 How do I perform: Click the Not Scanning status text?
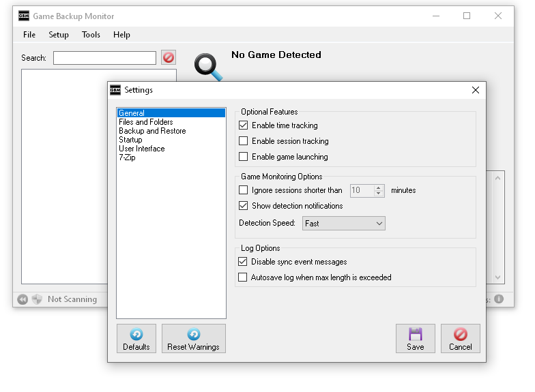click(72, 299)
